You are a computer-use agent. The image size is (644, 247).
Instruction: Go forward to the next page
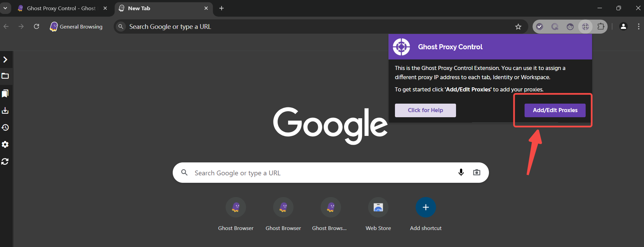(x=21, y=27)
